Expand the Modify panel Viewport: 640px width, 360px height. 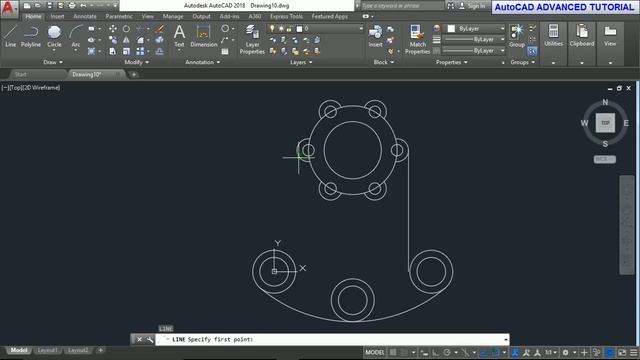pos(137,62)
